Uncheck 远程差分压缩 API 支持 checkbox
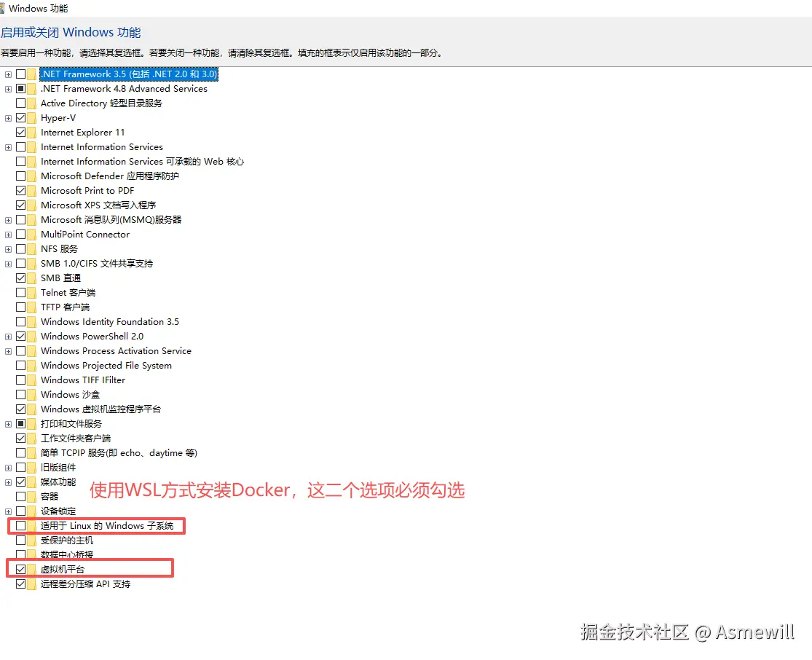Screen dimensions: 812x660 pyautogui.click(x=20, y=584)
